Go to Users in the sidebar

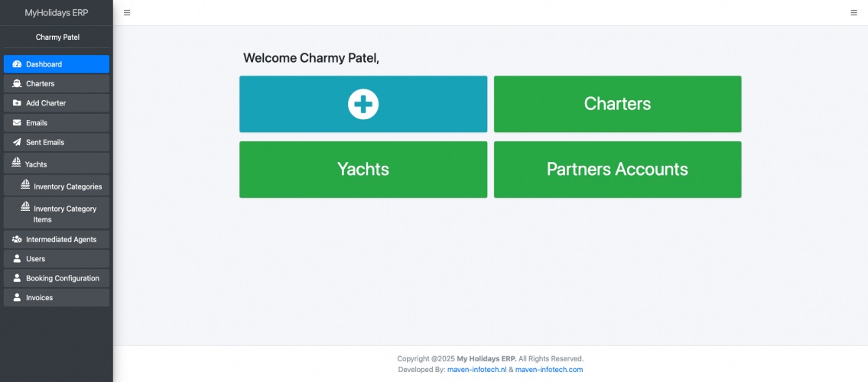[x=35, y=259]
